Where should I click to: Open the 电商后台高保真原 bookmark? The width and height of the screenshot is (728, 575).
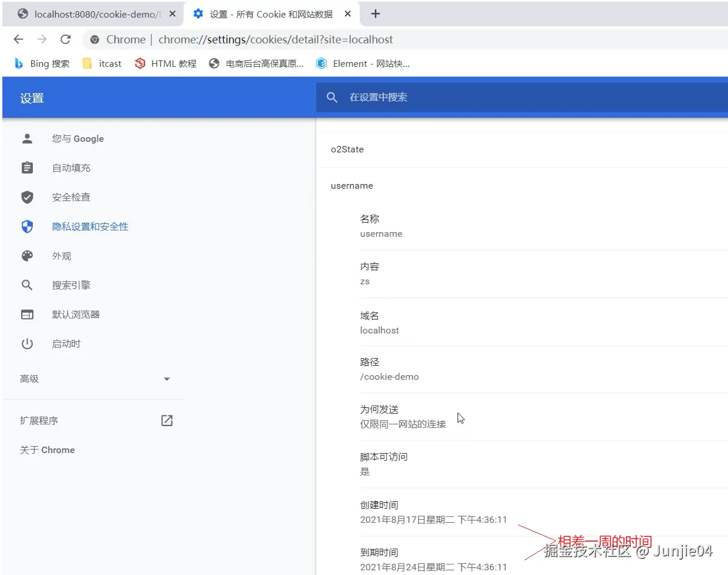pyautogui.click(x=256, y=63)
